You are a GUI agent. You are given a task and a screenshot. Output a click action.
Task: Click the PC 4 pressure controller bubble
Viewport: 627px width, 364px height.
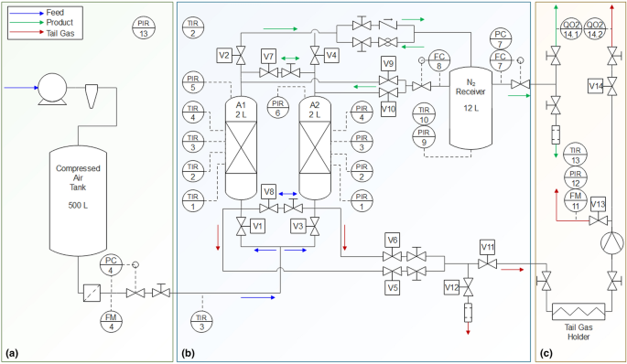point(111,265)
